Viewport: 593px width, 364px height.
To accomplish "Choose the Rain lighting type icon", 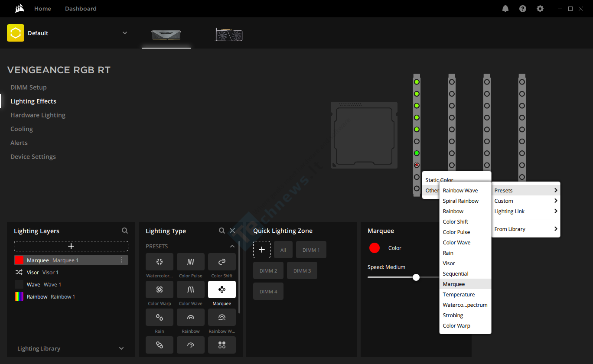I will point(160,317).
